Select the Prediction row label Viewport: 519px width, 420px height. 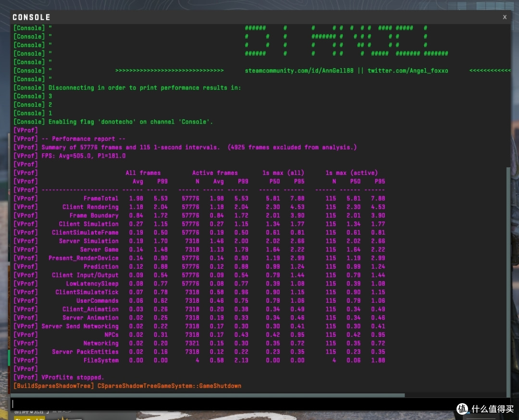click(100, 266)
